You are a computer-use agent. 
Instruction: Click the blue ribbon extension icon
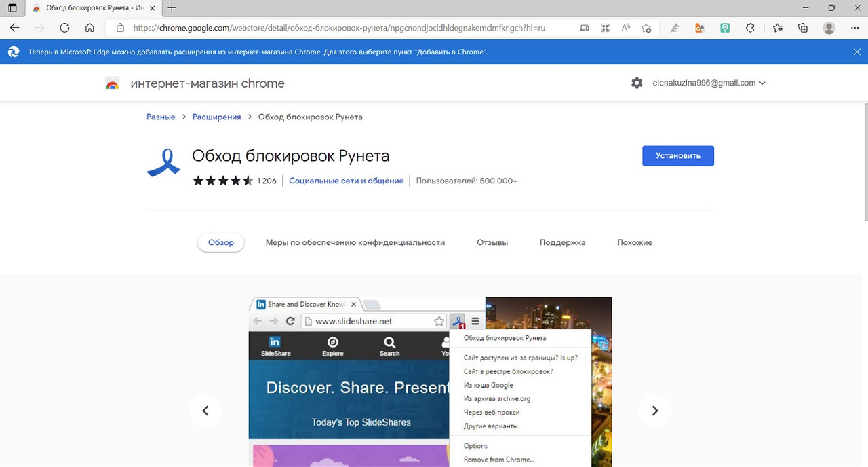click(163, 162)
